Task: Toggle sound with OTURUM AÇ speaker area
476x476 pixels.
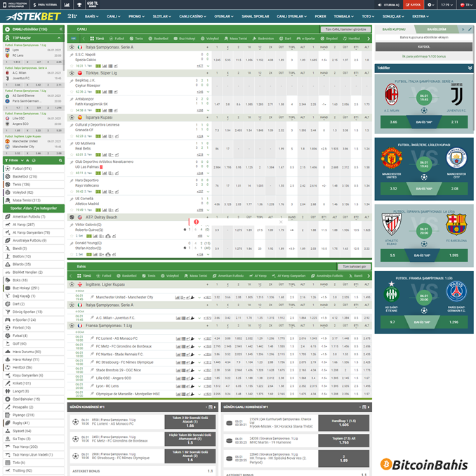Action: click(388, 4)
